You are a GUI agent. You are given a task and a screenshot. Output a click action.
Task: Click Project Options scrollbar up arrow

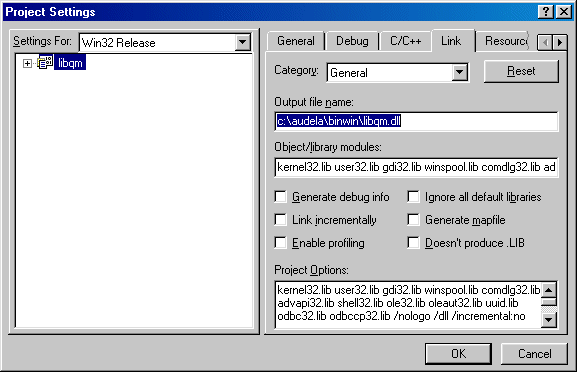coord(549,290)
